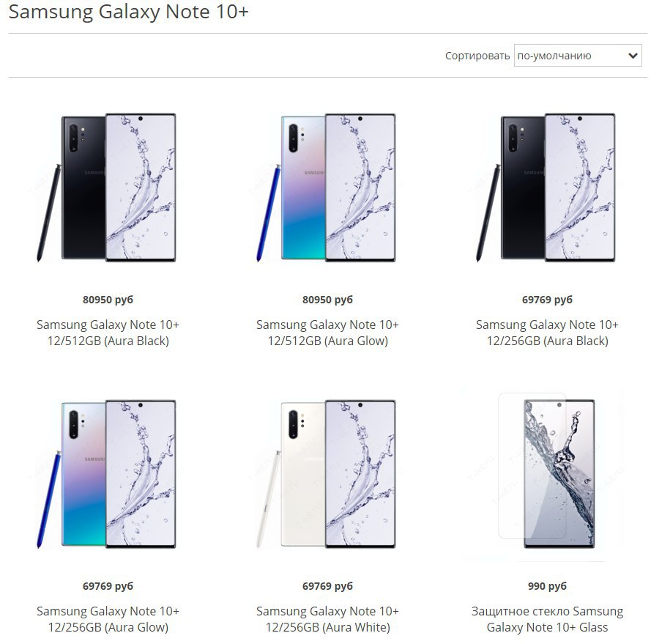The height and width of the screenshot is (644, 651).
Task: Click the Сортировать label
Action: [x=477, y=56]
